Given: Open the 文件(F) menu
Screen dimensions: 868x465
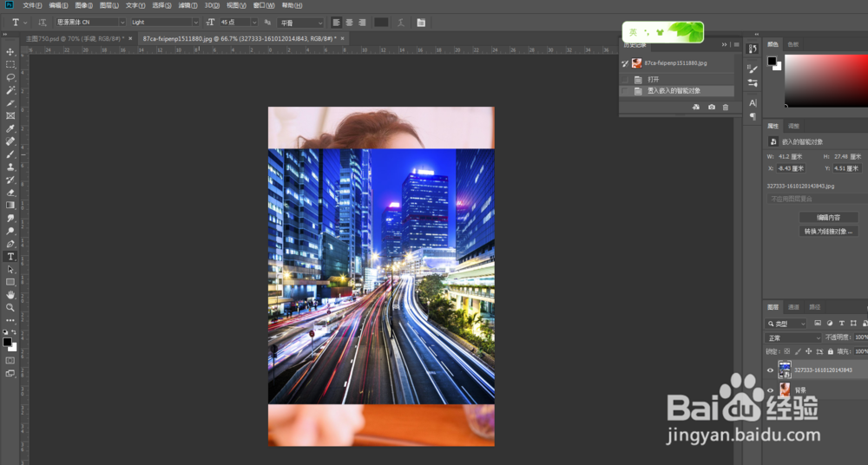Looking at the screenshot, I should [x=32, y=5].
